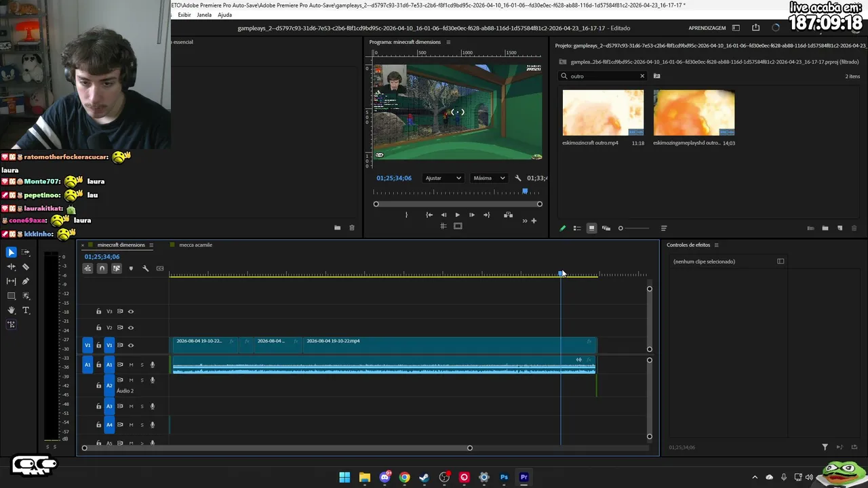Switch Project panel to list view
868x488 pixels.
click(x=577, y=228)
